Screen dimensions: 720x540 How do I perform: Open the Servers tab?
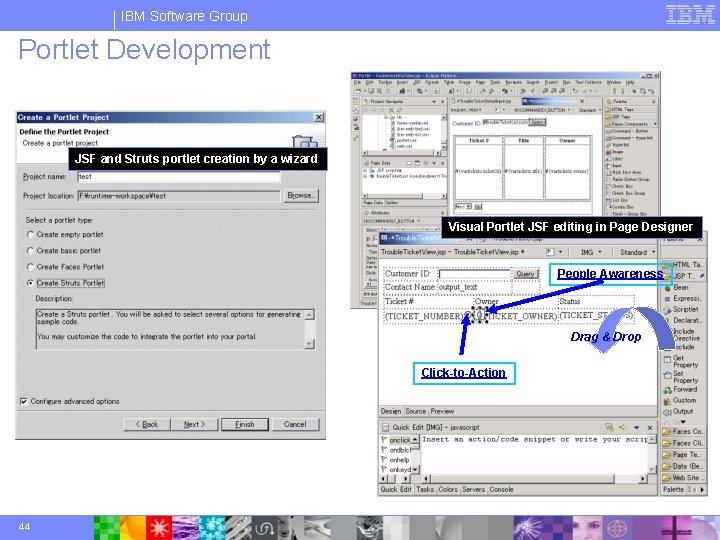(473, 489)
